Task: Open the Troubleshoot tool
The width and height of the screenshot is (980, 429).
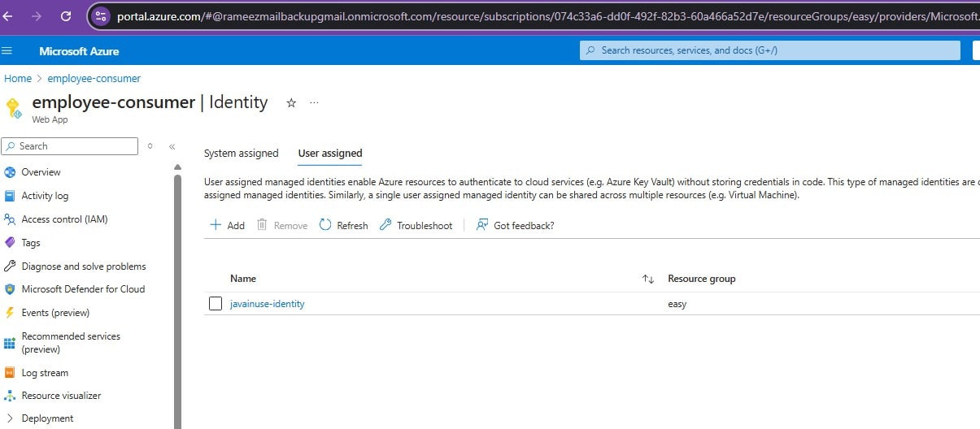Action: pos(416,225)
